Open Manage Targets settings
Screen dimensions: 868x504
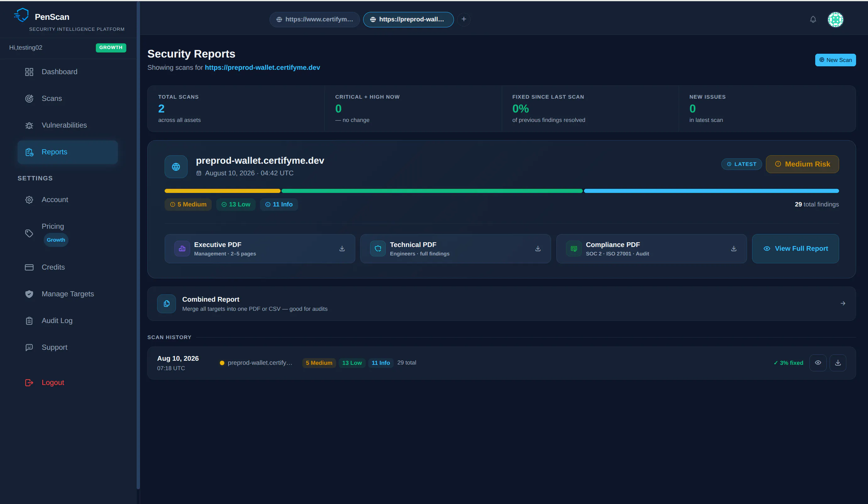(x=68, y=294)
